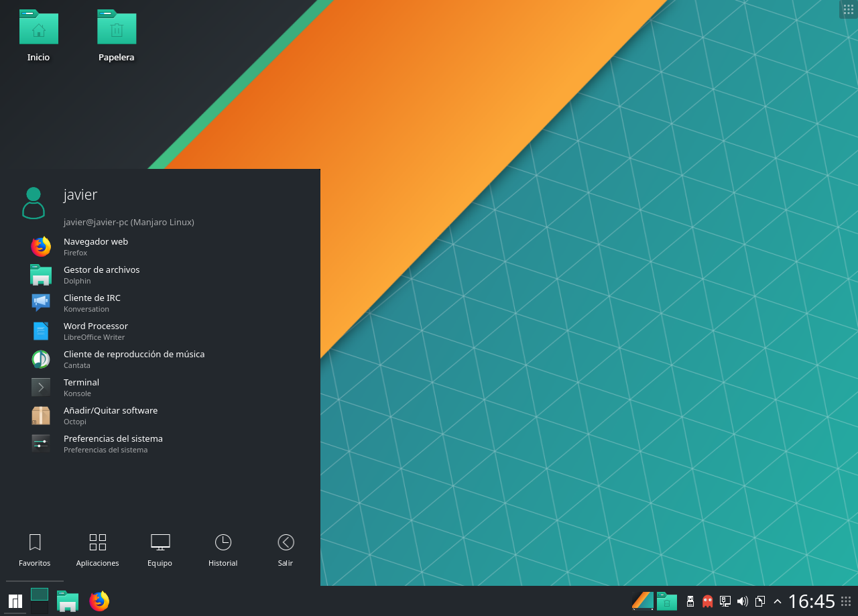Mute audio via the volume tray icon
The image size is (858, 616).
743,601
